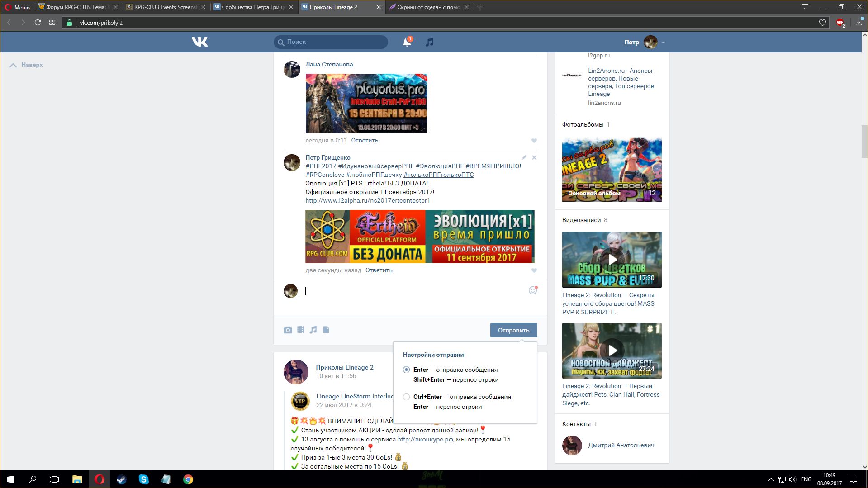The image size is (868, 488).
Task: Open a new browser tab
Action: point(480,7)
